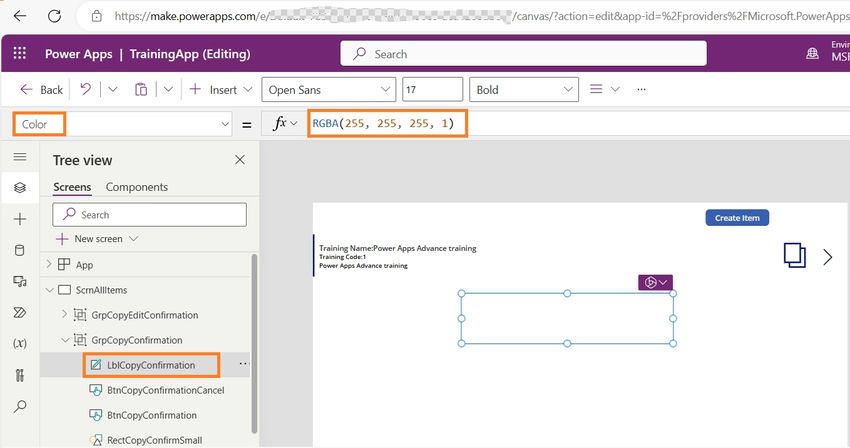Click the Copilot badge above the selected label

click(655, 283)
